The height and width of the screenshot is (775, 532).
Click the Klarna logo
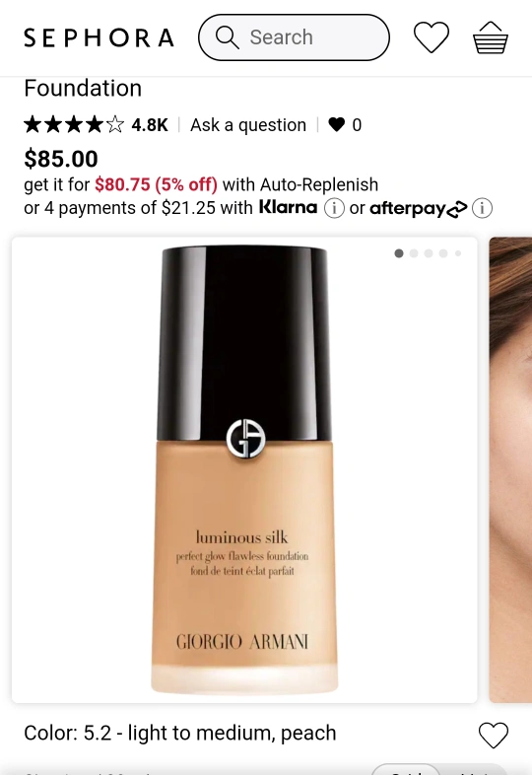click(x=288, y=207)
